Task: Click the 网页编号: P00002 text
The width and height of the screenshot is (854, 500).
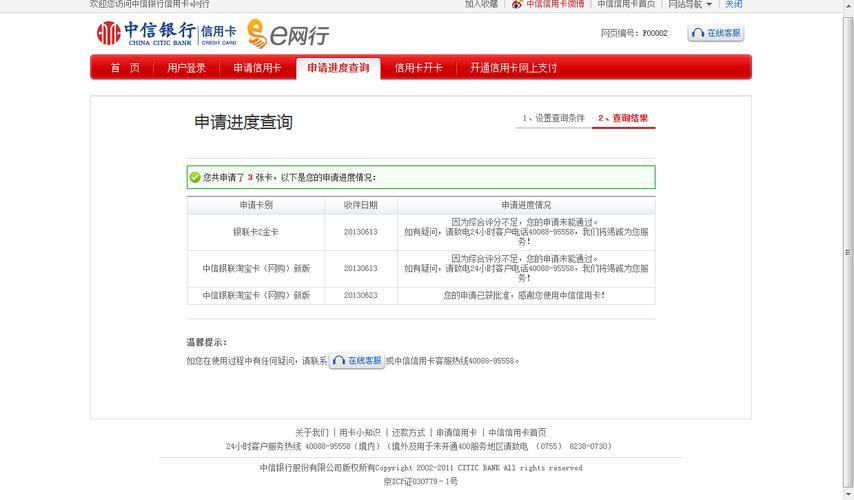Action: tap(634, 33)
